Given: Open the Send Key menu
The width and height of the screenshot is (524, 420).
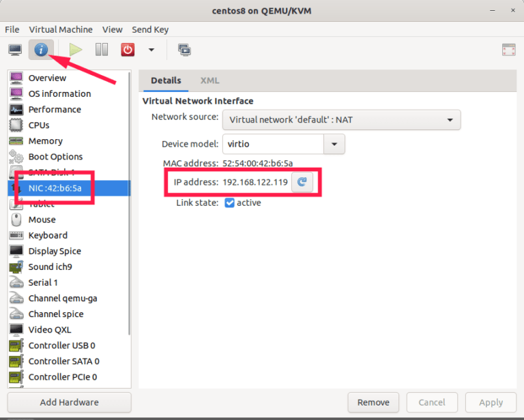Looking at the screenshot, I should pos(150,30).
